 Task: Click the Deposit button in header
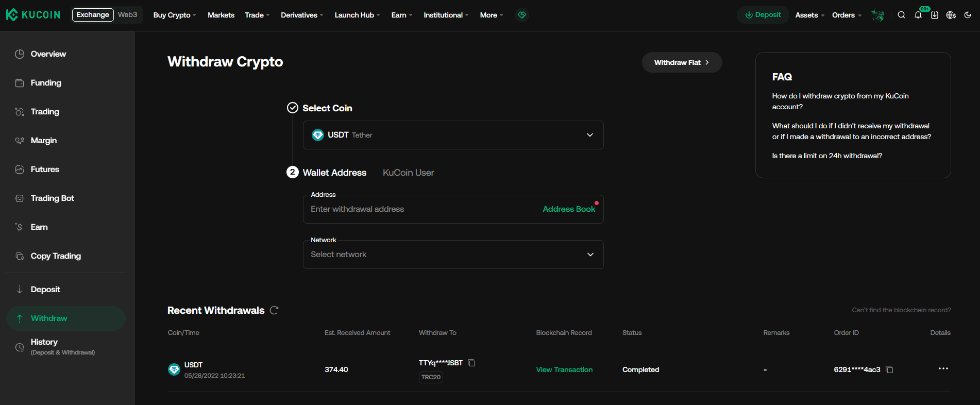click(x=763, y=15)
